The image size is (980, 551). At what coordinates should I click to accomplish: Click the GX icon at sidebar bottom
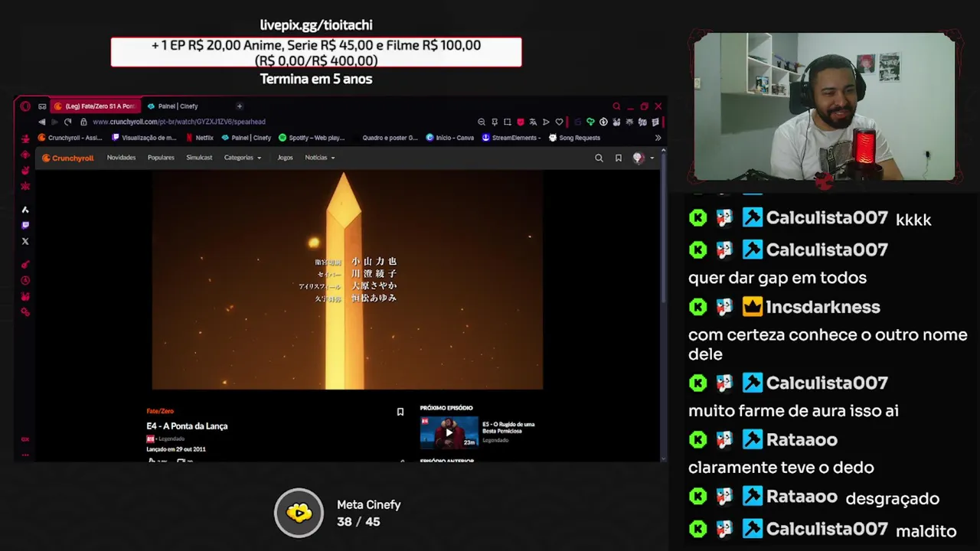pyautogui.click(x=25, y=439)
